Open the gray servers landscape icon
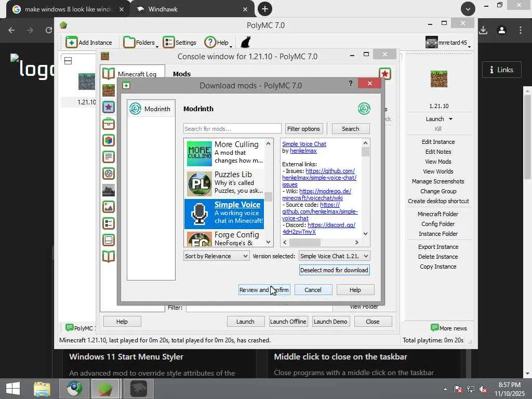532x399 pixels. pos(109,190)
